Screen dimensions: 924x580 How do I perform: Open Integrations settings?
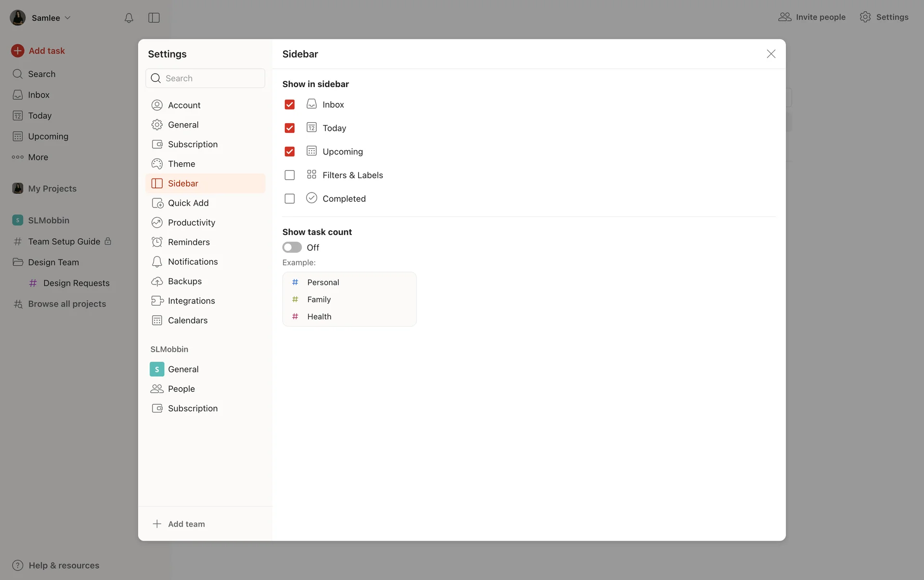click(x=191, y=301)
